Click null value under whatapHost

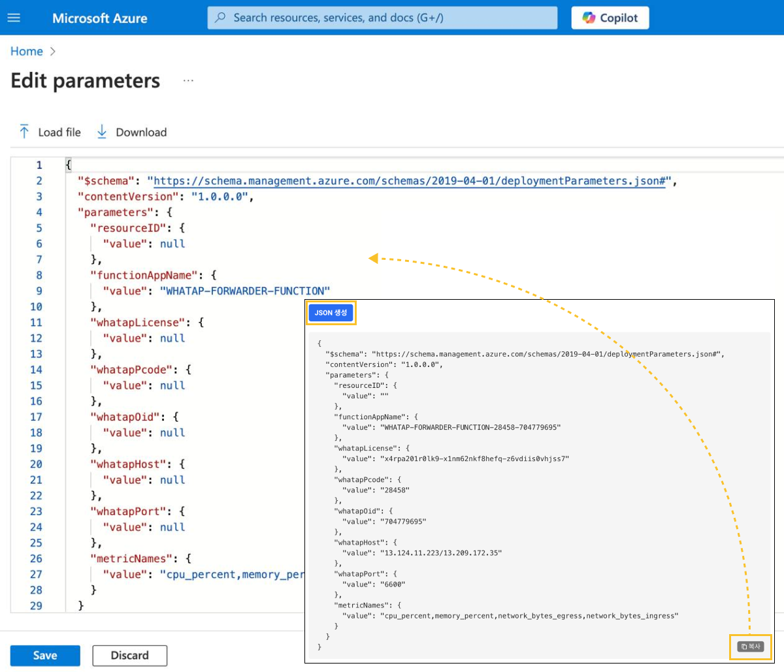172,480
